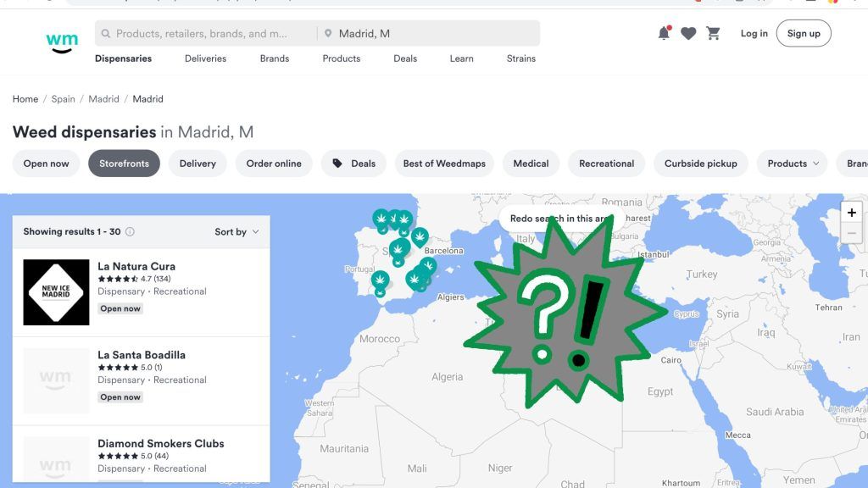Go to the Deals navigation tab
868x488 pixels.
[x=405, y=58]
